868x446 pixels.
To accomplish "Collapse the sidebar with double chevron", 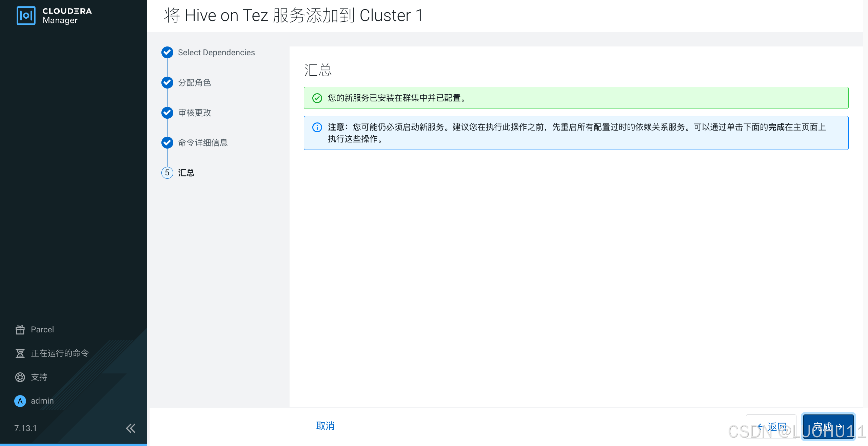I will (131, 428).
